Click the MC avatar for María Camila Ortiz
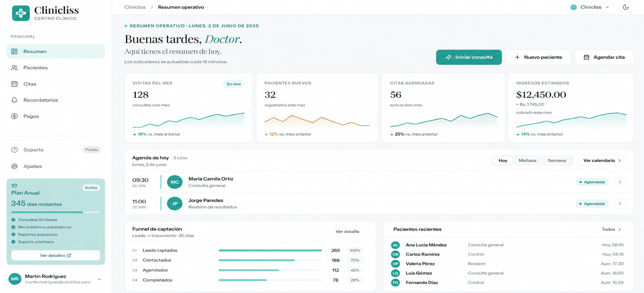This screenshot has width=644, height=293. pyautogui.click(x=175, y=182)
